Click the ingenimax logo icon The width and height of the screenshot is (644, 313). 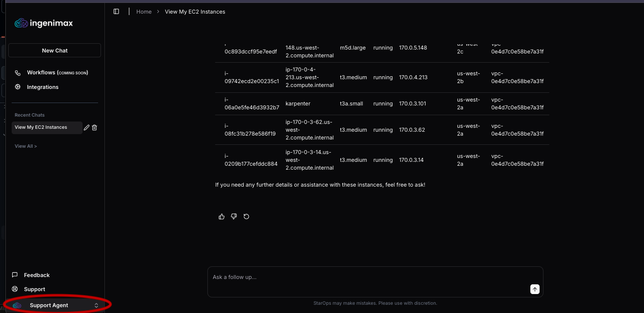(x=21, y=23)
